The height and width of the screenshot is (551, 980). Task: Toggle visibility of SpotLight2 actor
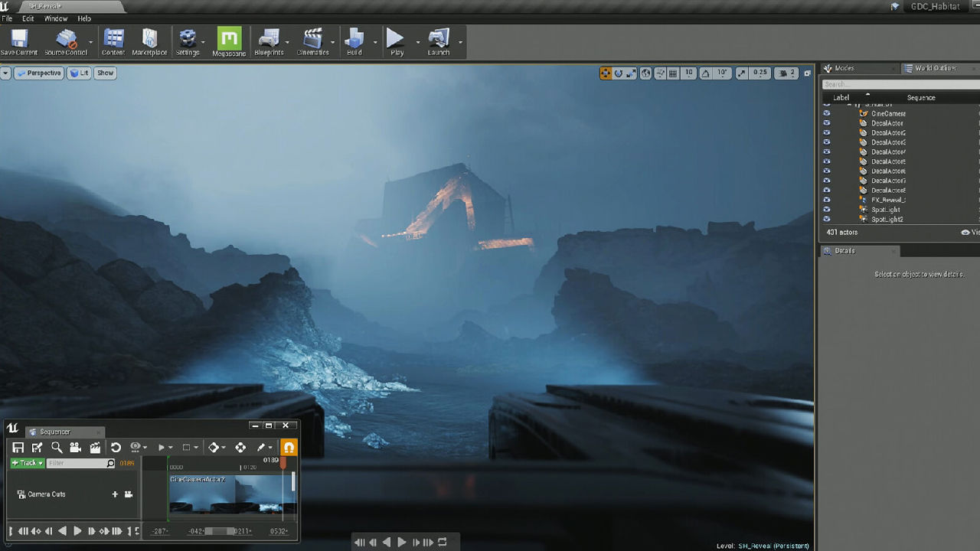pos(826,220)
